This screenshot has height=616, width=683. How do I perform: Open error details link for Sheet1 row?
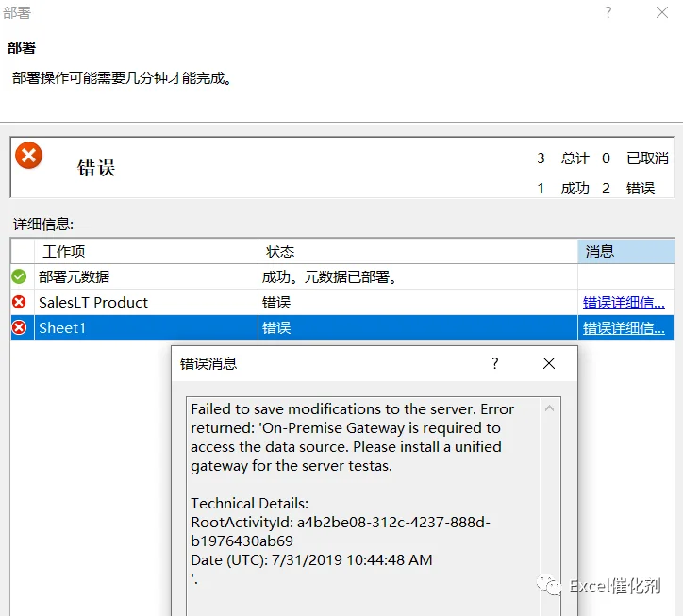(624, 328)
